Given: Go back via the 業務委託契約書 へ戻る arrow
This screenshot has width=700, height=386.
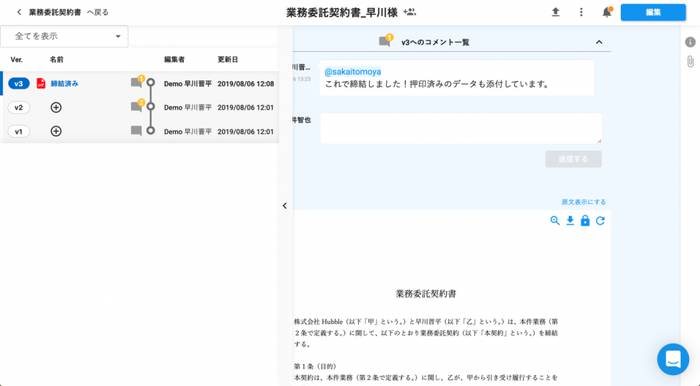Looking at the screenshot, I should coord(19,12).
